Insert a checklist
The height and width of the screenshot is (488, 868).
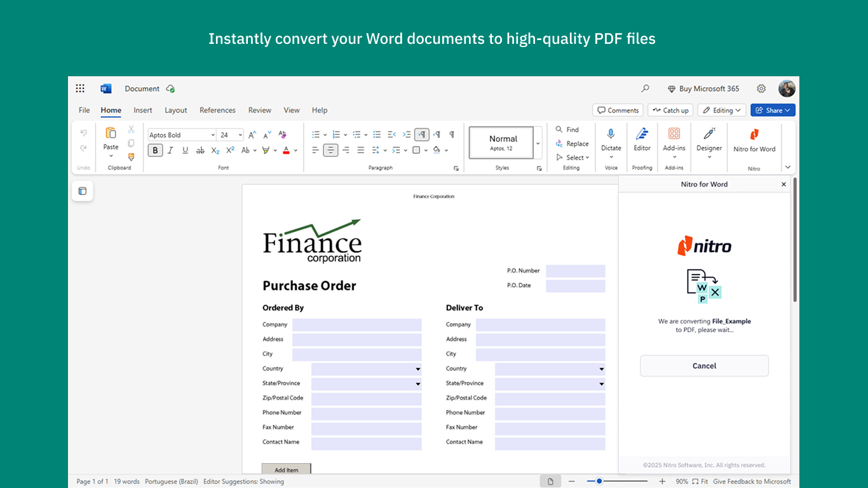click(377, 135)
